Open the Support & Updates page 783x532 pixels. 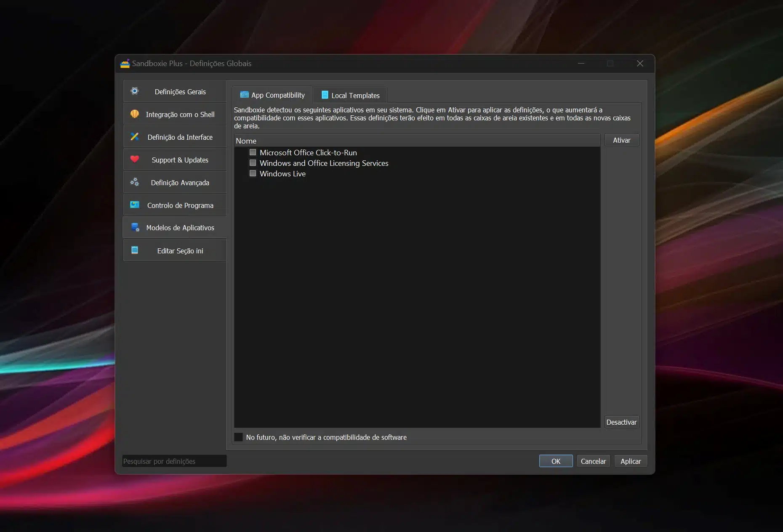(x=175, y=160)
